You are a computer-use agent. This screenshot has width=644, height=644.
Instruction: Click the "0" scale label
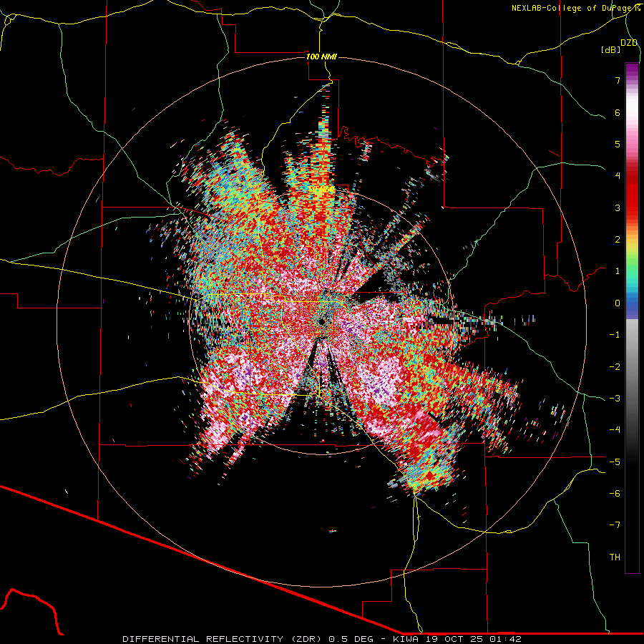tap(618, 303)
